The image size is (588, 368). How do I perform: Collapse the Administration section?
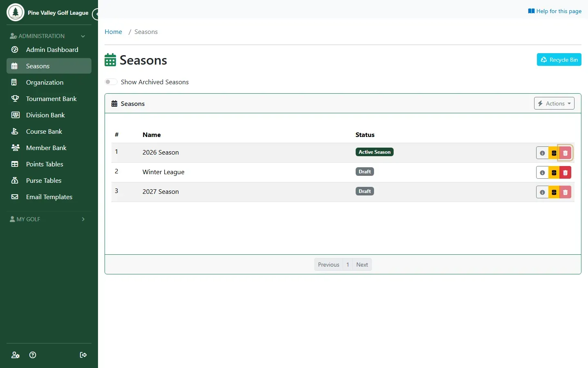point(49,36)
